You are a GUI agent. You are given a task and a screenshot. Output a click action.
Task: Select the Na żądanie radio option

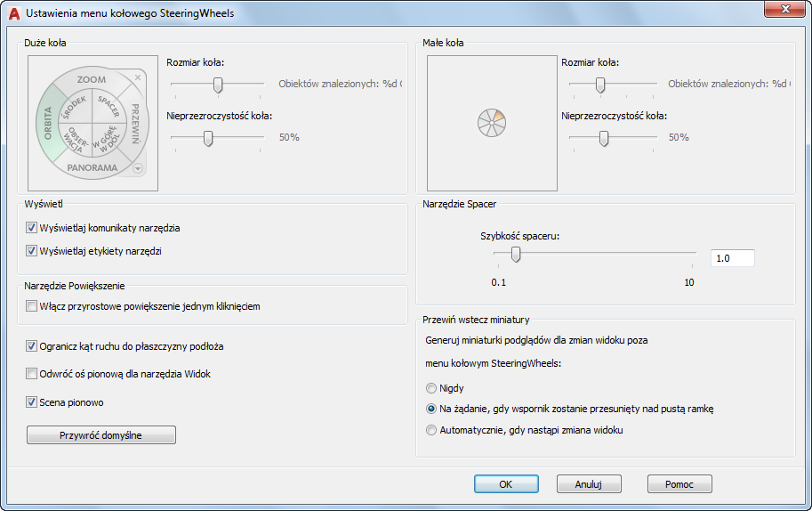[430, 409]
